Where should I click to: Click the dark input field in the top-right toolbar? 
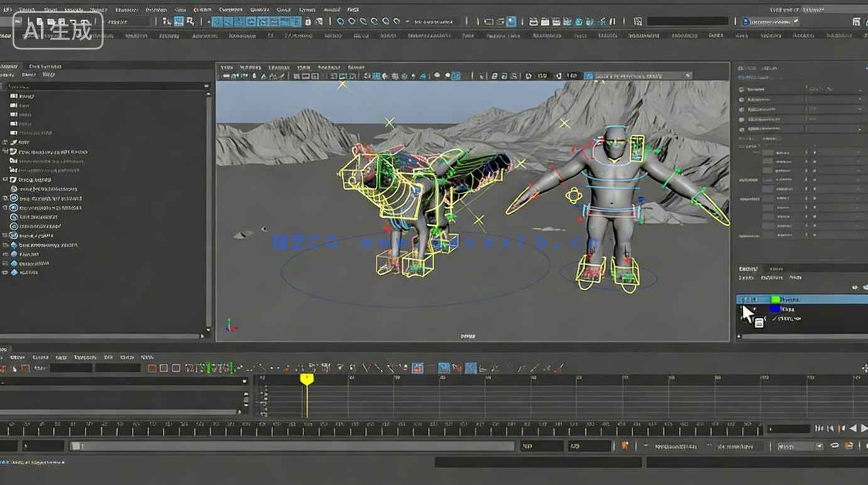(x=687, y=21)
